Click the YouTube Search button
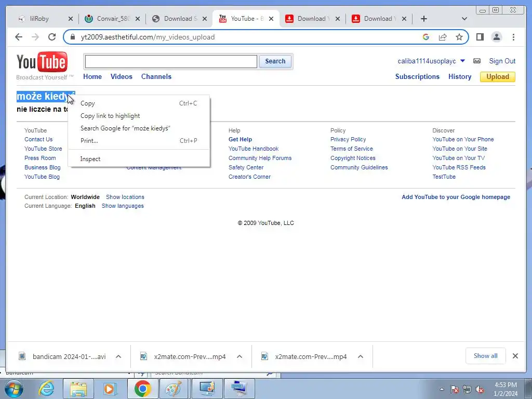532x399 pixels. click(275, 61)
